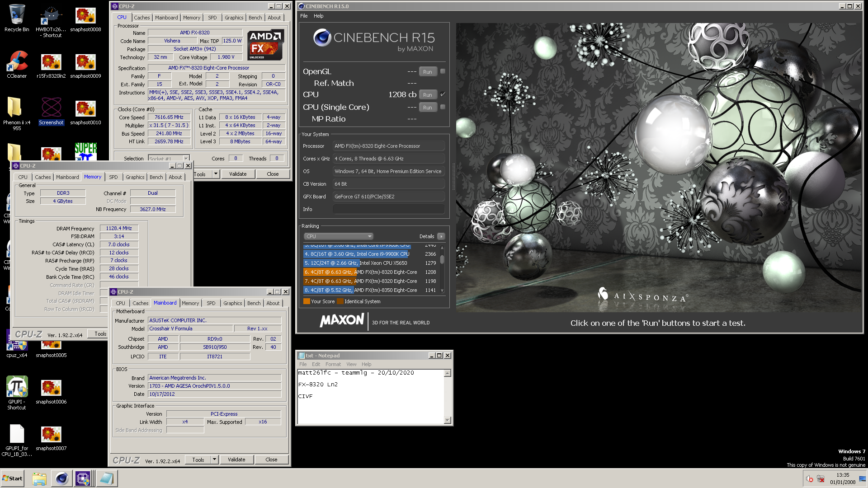The height and width of the screenshot is (488, 868).
Task: Click Validate in the CPU-Z Mainboard window
Action: (x=236, y=460)
